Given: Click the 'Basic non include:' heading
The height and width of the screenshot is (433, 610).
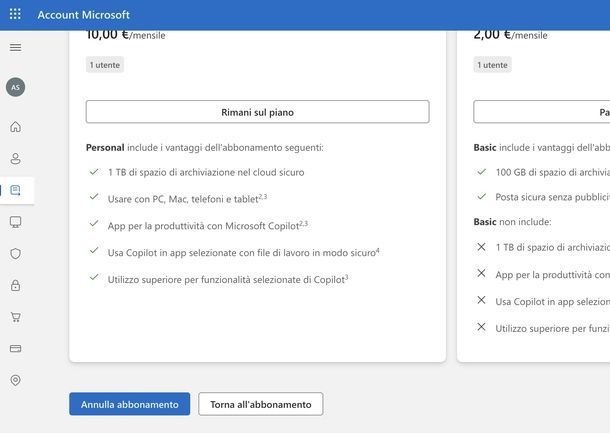Looking at the screenshot, I should coord(512,222).
